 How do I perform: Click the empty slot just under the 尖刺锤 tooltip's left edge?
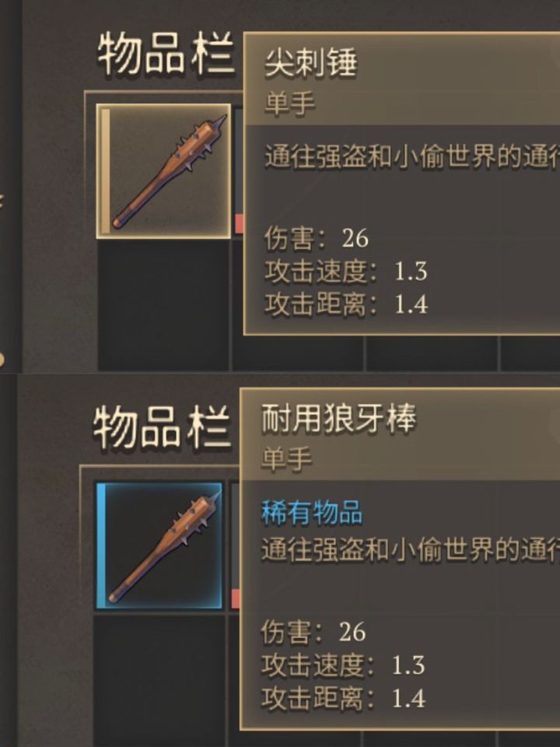tap(298, 353)
